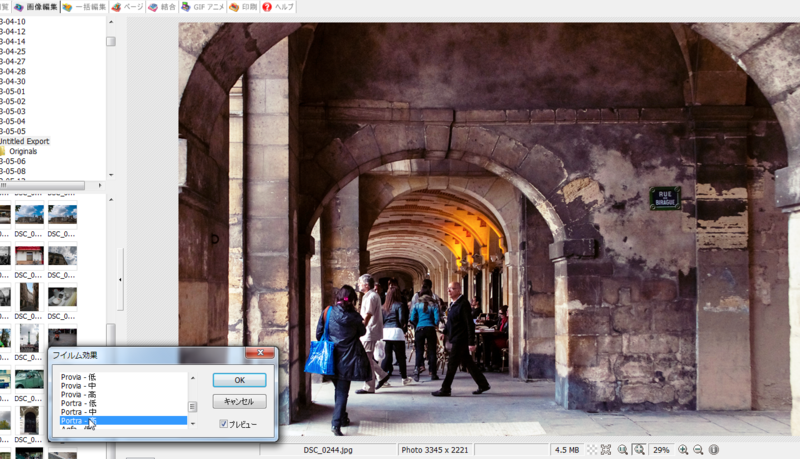Select the 3-04-30 folder
800x459 pixels.
[x=13, y=81]
